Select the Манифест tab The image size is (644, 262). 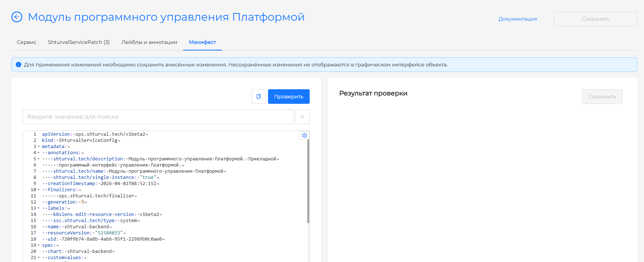pos(202,42)
